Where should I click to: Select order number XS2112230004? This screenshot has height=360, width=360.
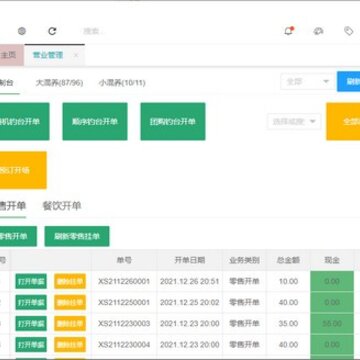[x=124, y=344]
